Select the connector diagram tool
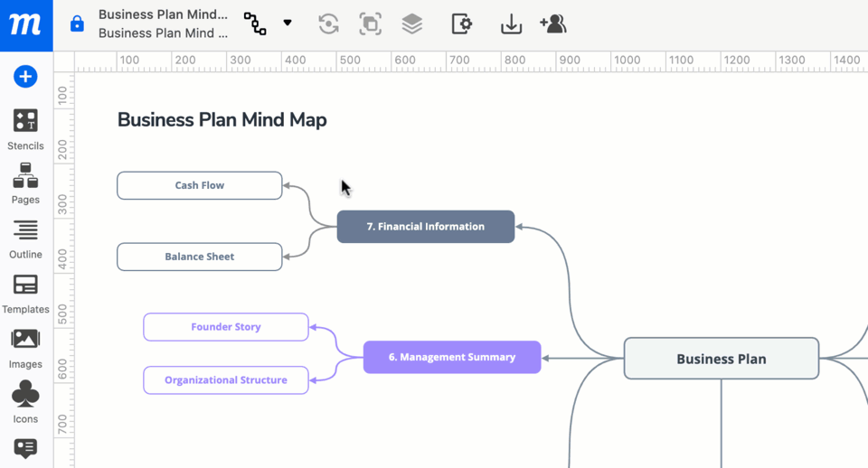 [x=255, y=24]
